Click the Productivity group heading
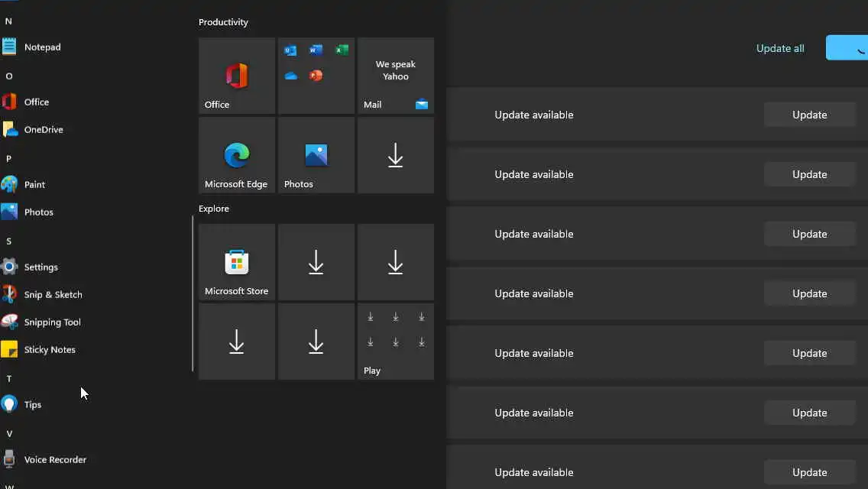The width and height of the screenshot is (868, 489). (223, 22)
